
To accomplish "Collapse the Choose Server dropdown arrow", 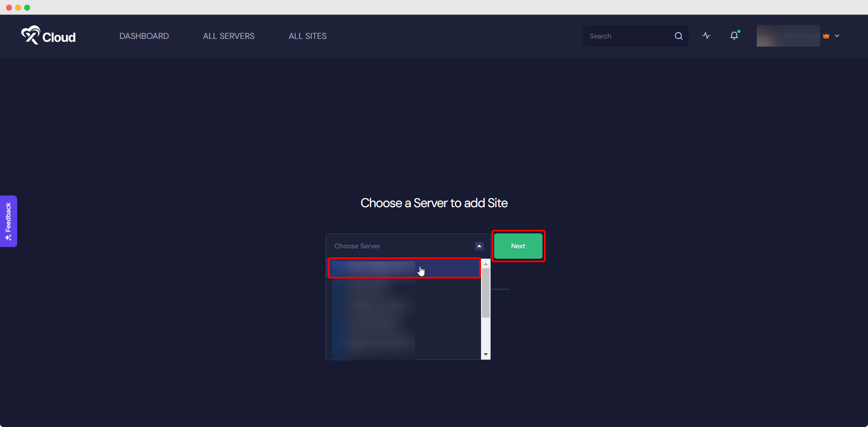I will [479, 246].
